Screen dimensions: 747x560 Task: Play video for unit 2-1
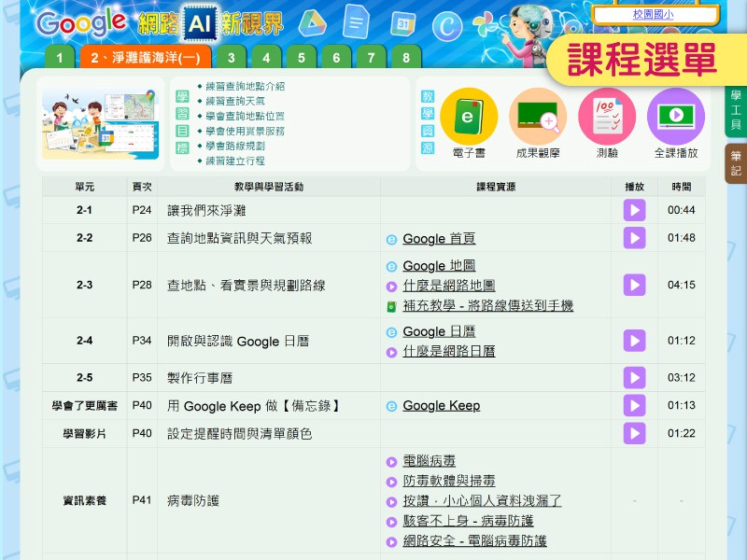tap(634, 210)
